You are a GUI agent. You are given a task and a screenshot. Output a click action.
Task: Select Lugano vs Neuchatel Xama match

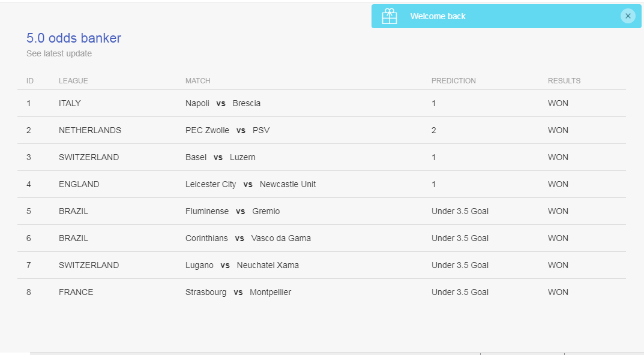tap(242, 266)
